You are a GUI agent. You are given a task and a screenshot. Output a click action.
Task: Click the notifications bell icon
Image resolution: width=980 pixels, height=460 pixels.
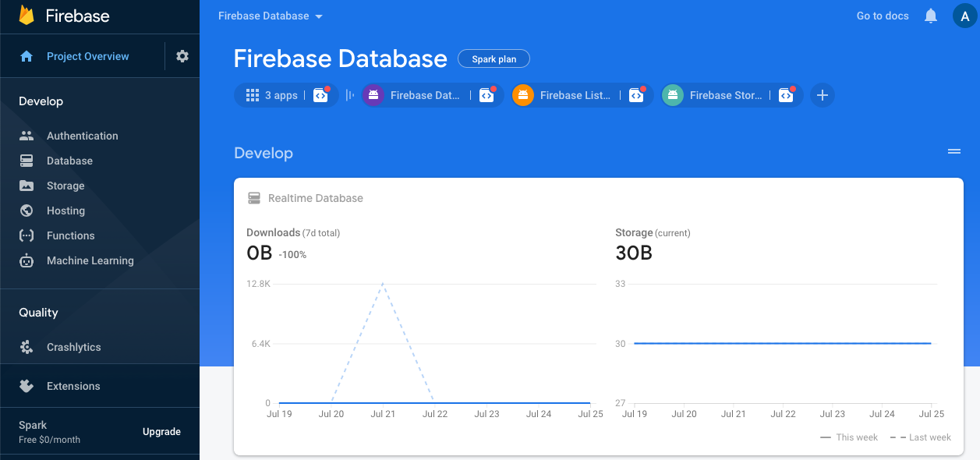pos(931,16)
